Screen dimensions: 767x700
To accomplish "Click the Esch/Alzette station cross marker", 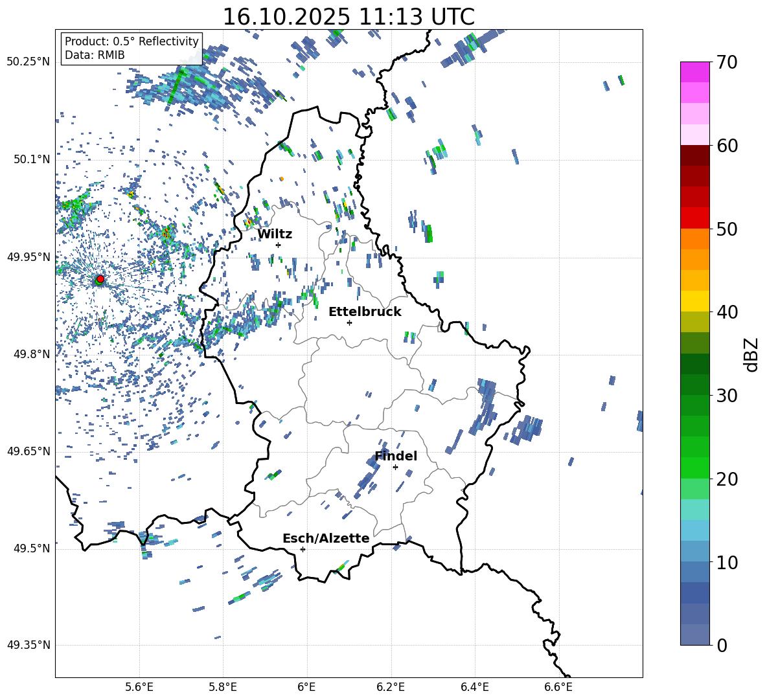I will pos(303,549).
